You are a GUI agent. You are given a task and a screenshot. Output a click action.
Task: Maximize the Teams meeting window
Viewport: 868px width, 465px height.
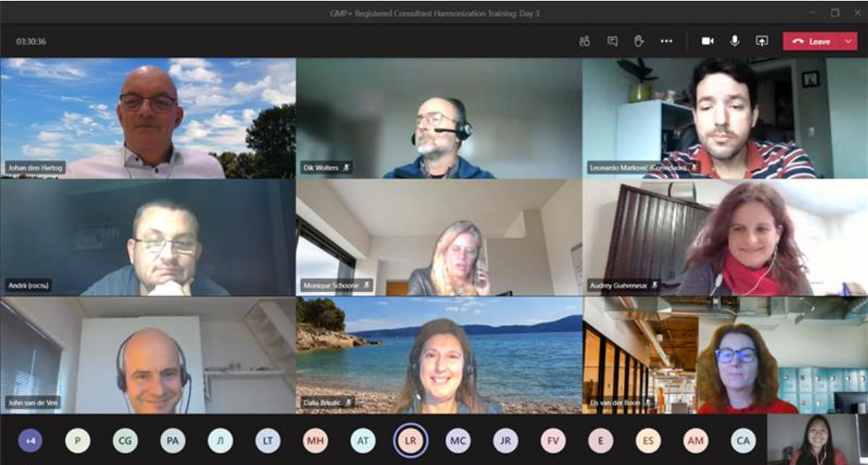click(835, 12)
